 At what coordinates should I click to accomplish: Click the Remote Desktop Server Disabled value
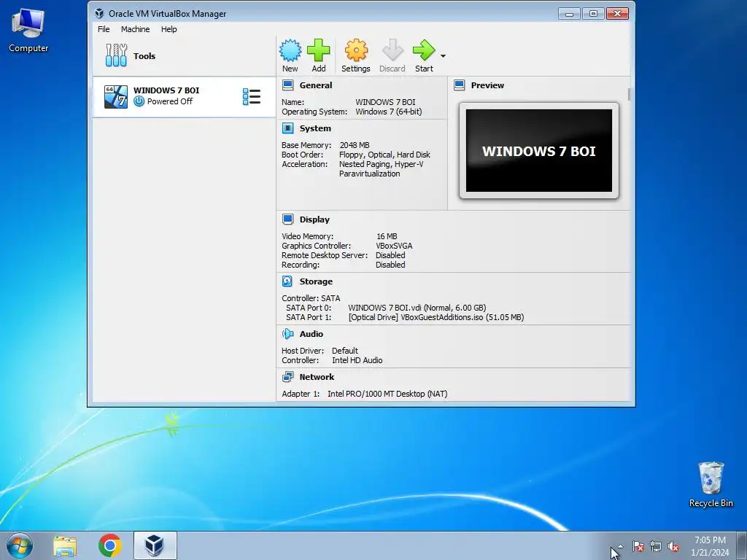coord(390,255)
